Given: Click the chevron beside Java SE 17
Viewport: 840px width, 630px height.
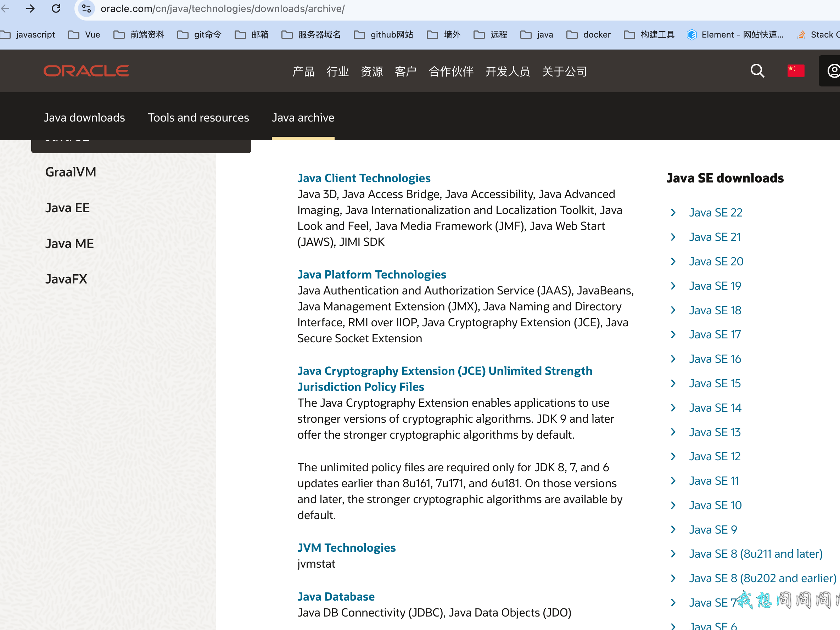Looking at the screenshot, I should coord(673,334).
